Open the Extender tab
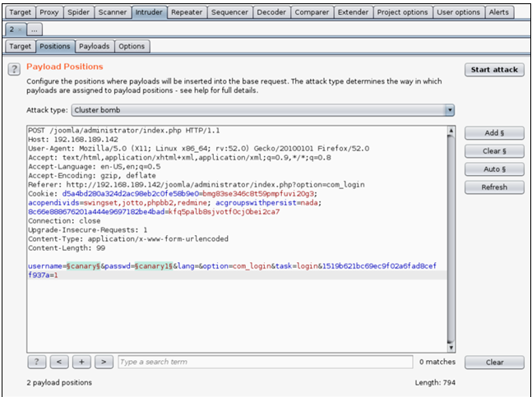532x397 pixels. 354,12
